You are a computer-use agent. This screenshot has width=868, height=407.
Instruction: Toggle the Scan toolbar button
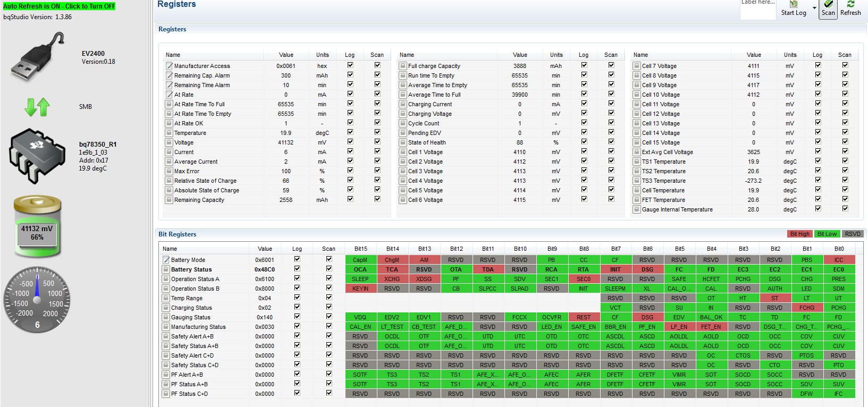(x=828, y=9)
